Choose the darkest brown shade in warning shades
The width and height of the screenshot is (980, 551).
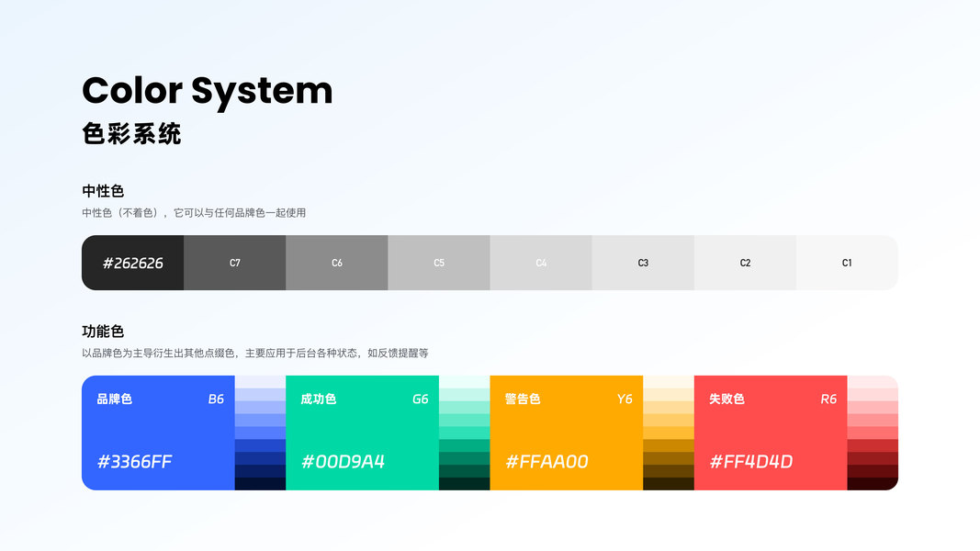click(669, 484)
